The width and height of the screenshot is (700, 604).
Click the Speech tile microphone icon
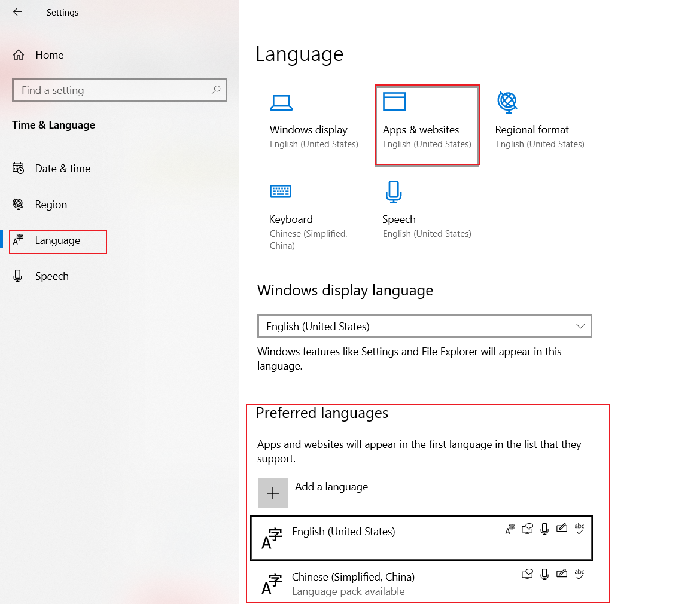(x=394, y=192)
